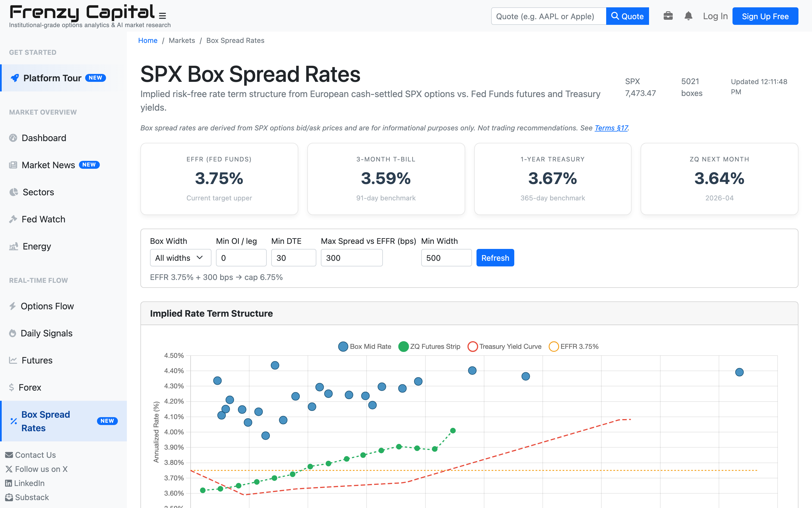Click the Frenzy Capital logo

(x=82, y=12)
